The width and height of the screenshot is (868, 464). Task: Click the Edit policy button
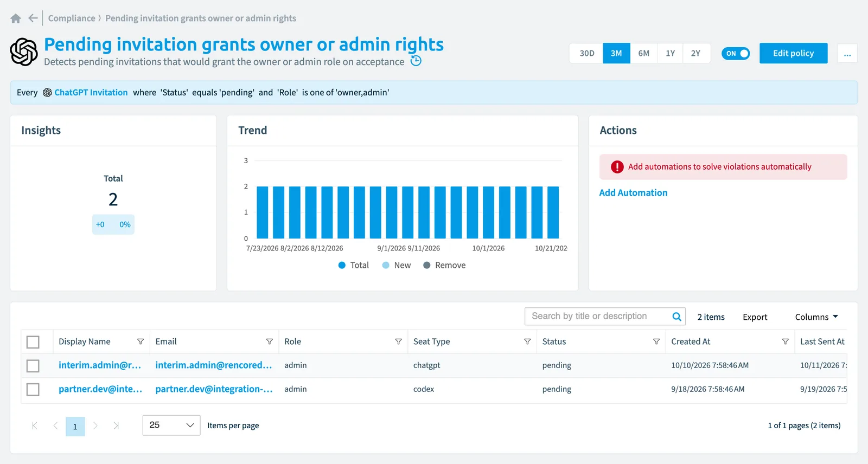pyautogui.click(x=794, y=53)
